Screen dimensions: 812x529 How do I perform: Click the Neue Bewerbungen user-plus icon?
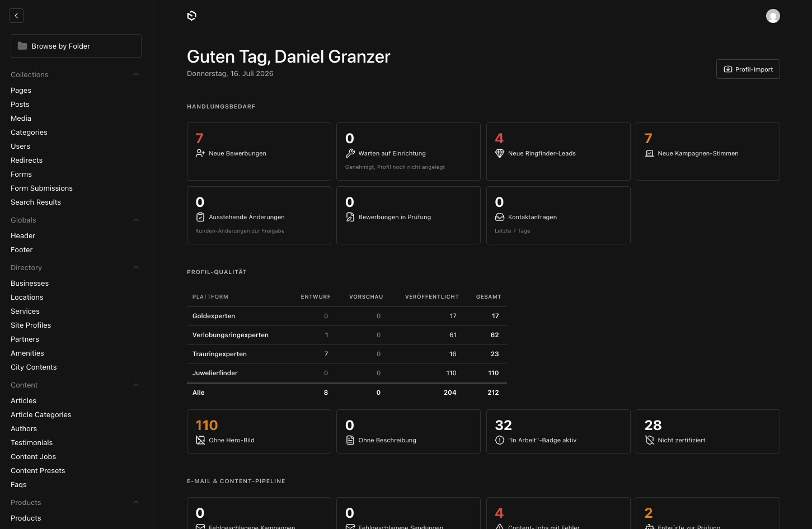coord(200,153)
